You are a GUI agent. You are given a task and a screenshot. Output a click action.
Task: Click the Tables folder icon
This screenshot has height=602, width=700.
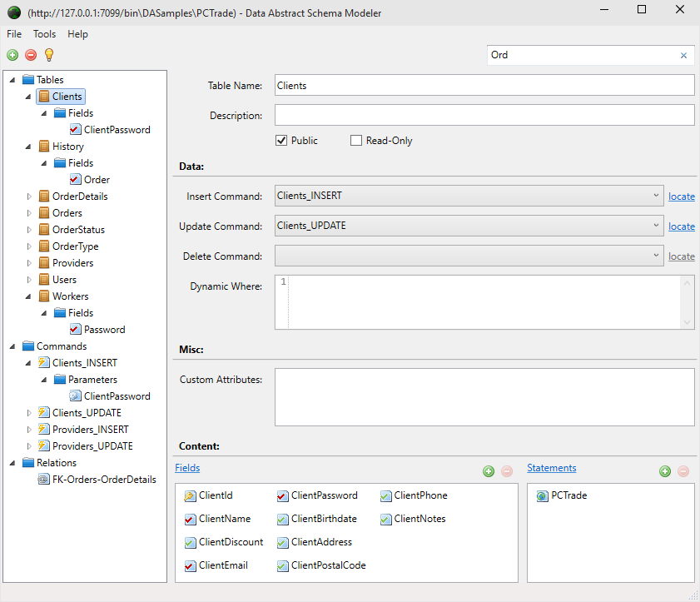[28, 79]
